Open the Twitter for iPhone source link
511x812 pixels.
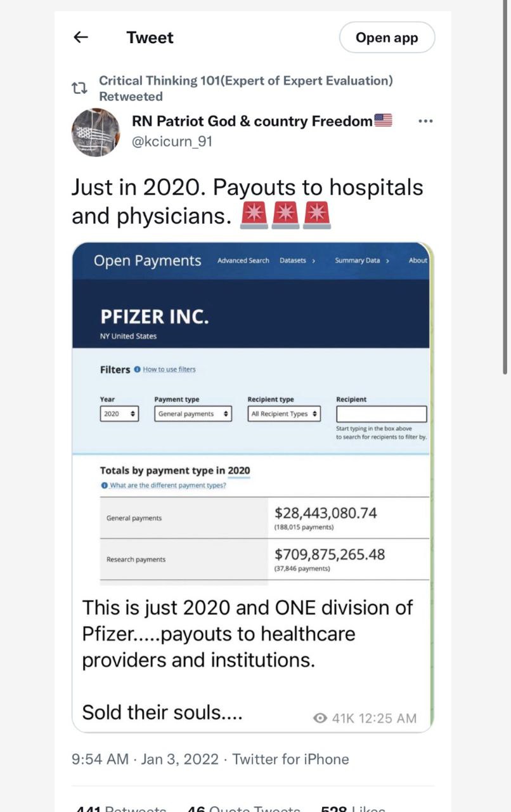tap(290, 759)
